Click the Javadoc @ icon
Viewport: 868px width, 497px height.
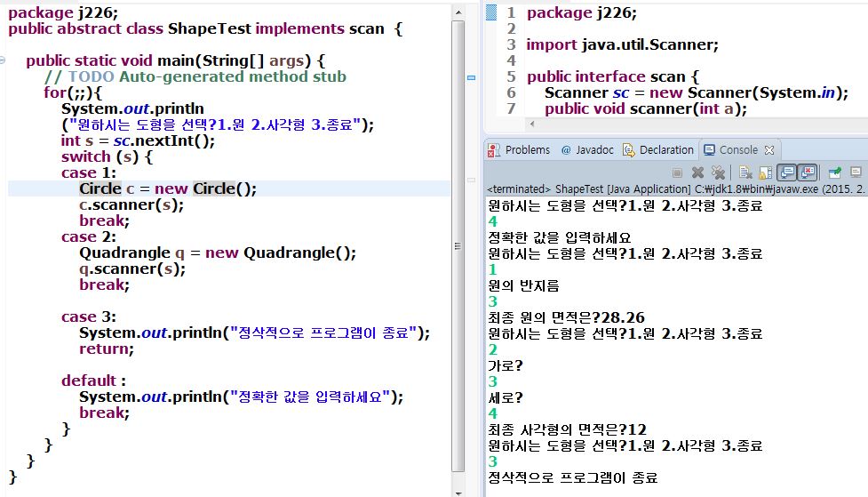(566, 150)
